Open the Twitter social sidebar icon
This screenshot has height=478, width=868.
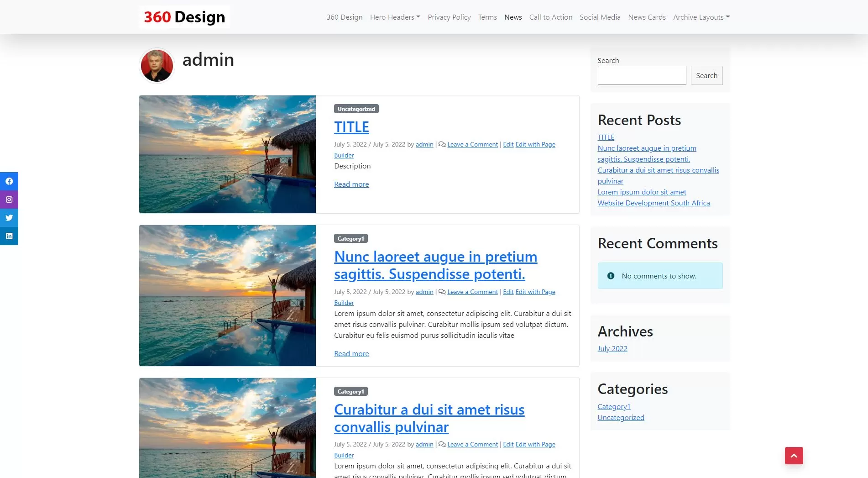(x=9, y=218)
